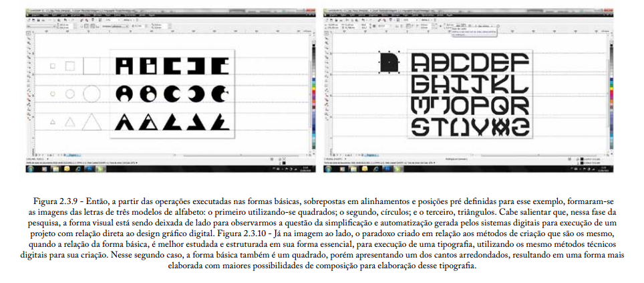Screen dimensions: 644x283
Task: Select the largest outlined circle on the canvas
Action: (92, 93)
